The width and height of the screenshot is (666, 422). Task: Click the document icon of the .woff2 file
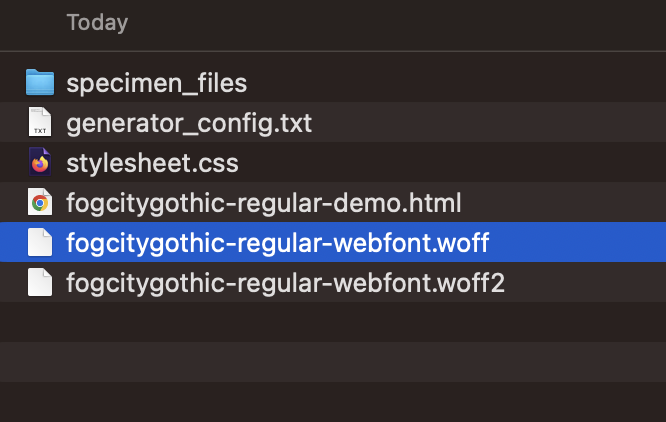pyautogui.click(x=40, y=283)
